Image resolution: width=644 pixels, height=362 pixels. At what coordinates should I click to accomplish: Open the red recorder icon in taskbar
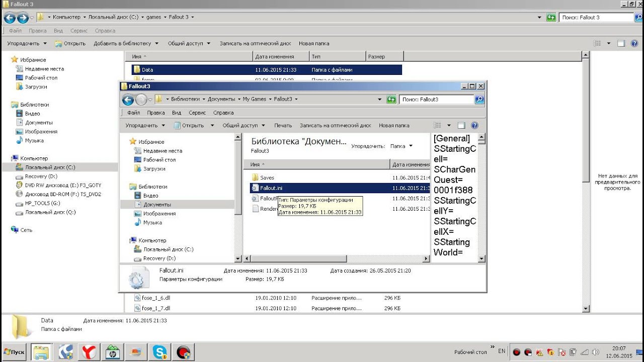tap(185, 352)
